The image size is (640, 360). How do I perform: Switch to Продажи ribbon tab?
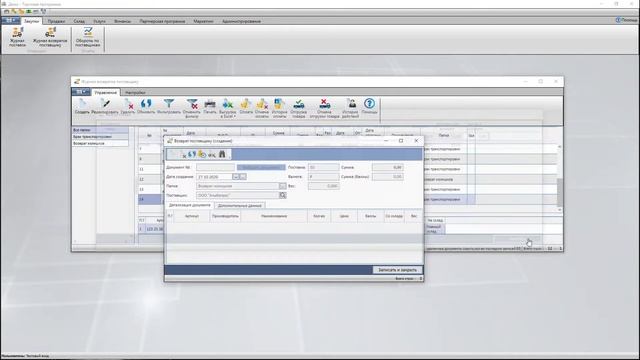56,21
